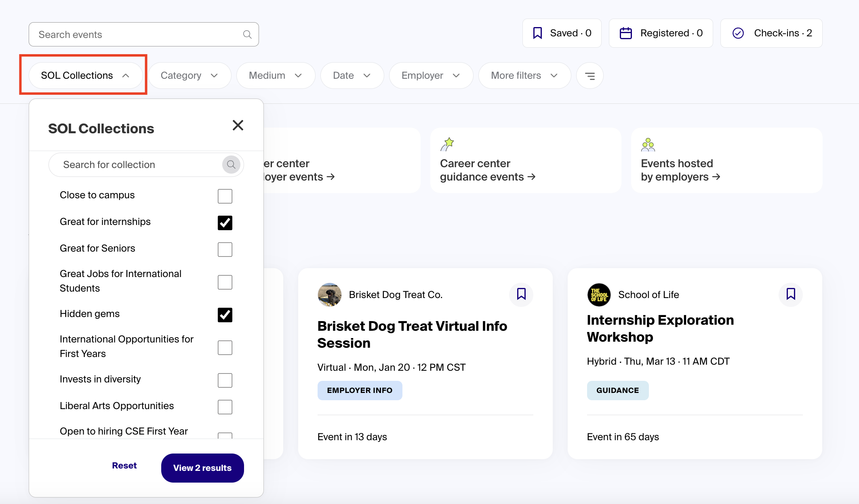Open the Registered events list
859x504 pixels.
click(x=661, y=33)
